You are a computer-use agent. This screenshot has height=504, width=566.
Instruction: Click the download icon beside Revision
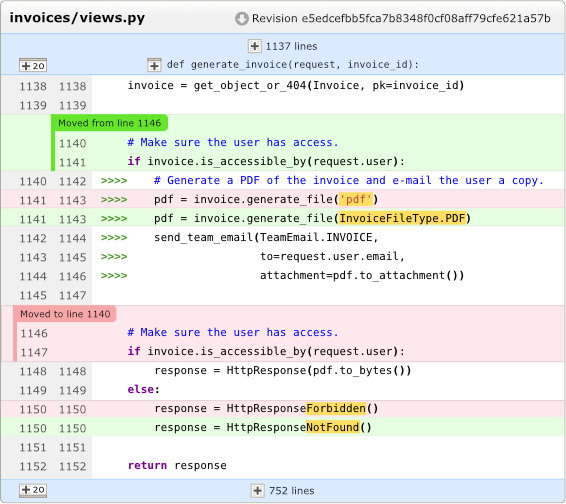(x=241, y=19)
